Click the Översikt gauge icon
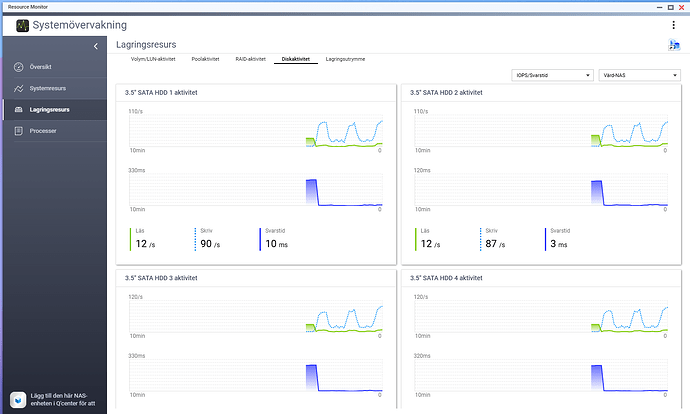Viewport: 690px width, 414px height. coord(18,67)
